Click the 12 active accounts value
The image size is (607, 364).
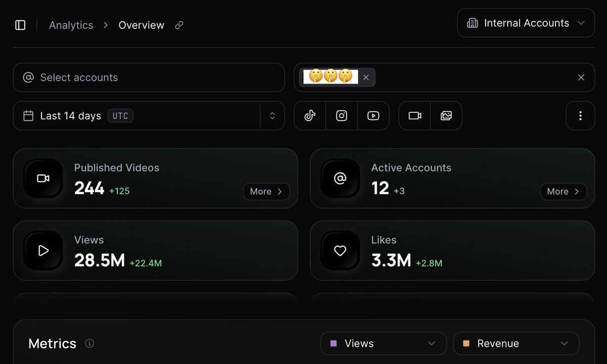click(x=380, y=189)
